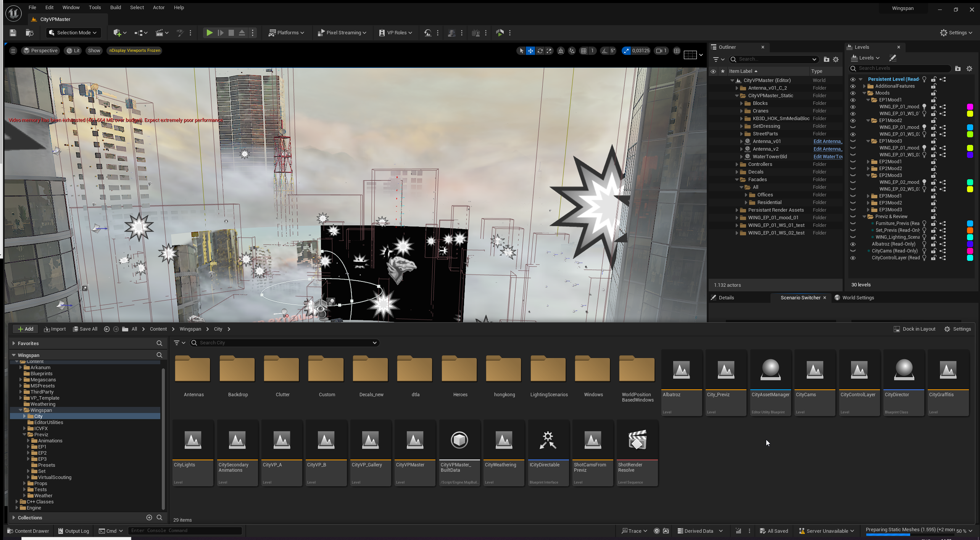Click the Save current level icon
This screenshot has width=980, height=540.
[13, 33]
